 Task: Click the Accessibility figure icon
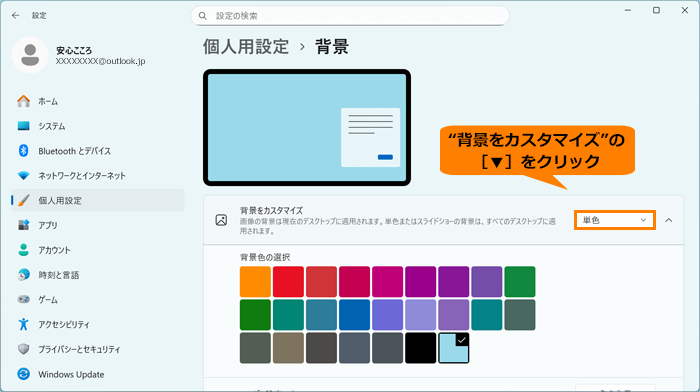pyautogui.click(x=24, y=324)
